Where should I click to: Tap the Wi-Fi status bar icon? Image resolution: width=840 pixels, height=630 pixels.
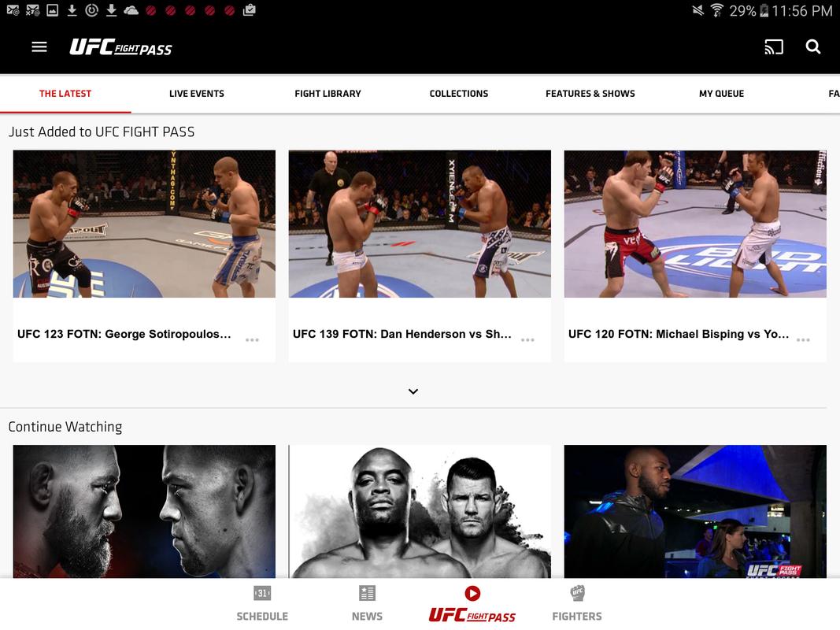coord(716,10)
